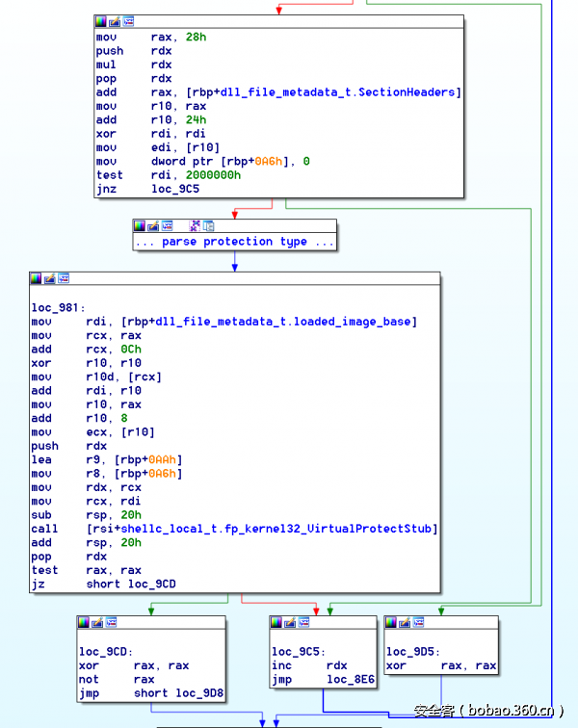
Task: Set node color for the parse protection type node
Action: [x=140, y=226]
